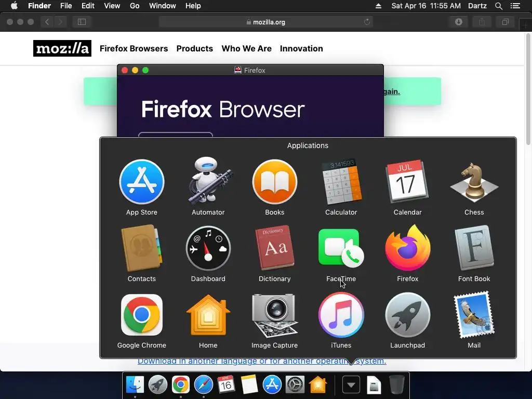The height and width of the screenshot is (399, 532).
Task: Open the Apple menu
Action: [14, 6]
